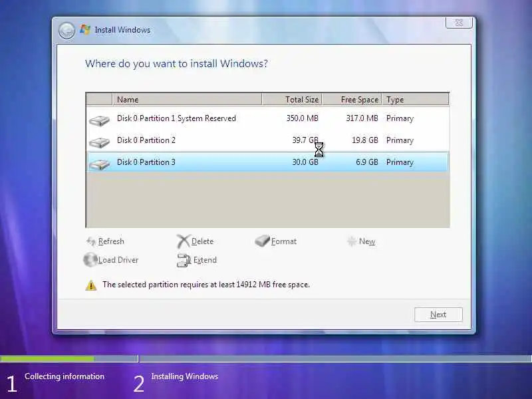
Task: Click the Installing Windows progress bar segment
Action: [x=336, y=358]
